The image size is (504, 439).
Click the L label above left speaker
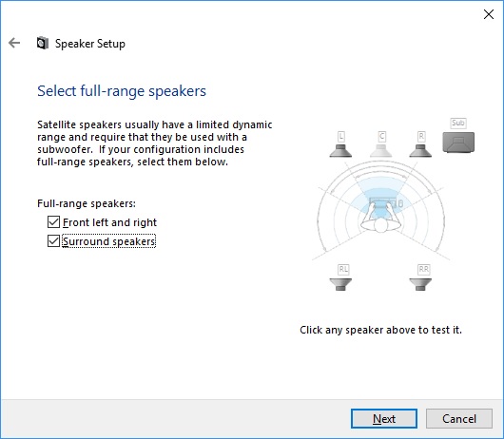click(x=341, y=137)
